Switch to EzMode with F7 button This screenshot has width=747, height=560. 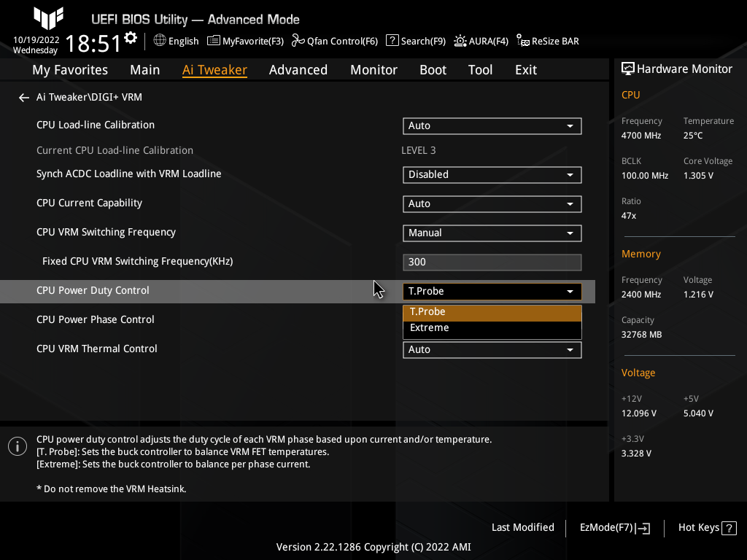click(x=614, y=527)
